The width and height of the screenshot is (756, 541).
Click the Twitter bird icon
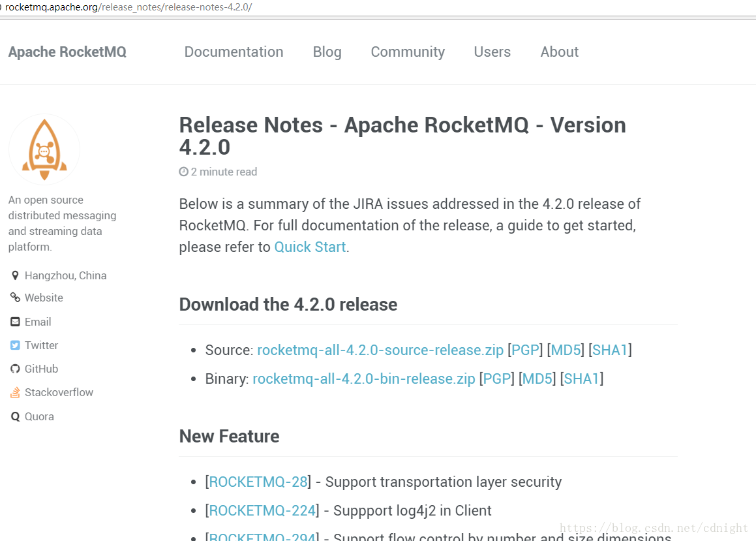(15, 345)
